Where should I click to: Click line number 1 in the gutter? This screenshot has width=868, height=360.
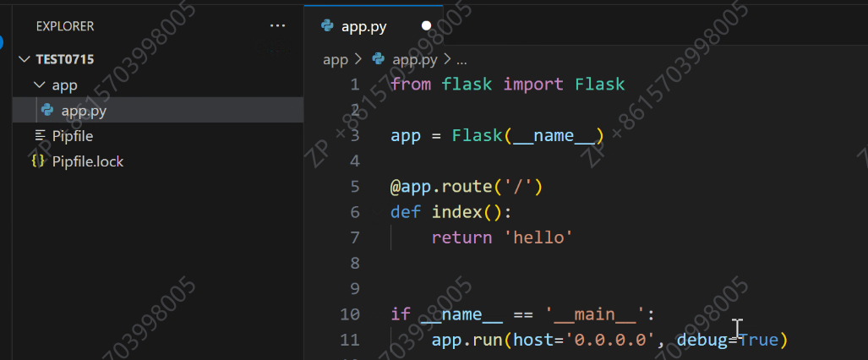[x=354, y=85]
